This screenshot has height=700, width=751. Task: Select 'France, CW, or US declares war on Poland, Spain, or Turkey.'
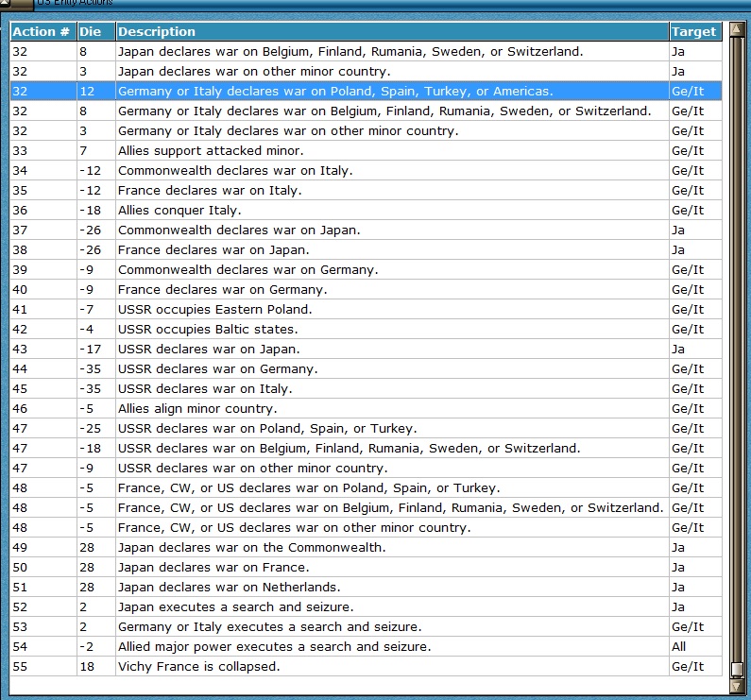click(366, 487)
